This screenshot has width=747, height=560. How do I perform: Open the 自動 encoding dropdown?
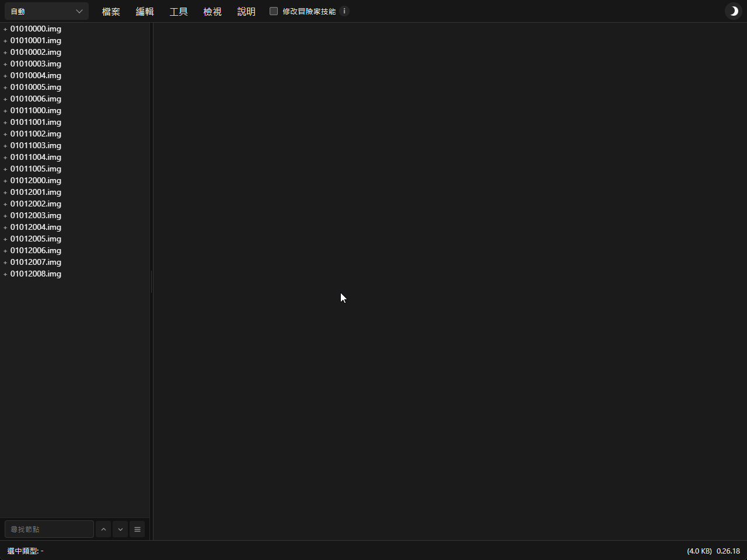pyautogui.click(x=47, y=11)
